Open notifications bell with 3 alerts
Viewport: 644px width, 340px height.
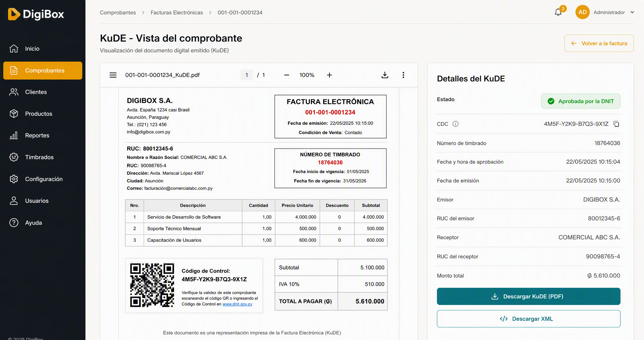[559, 12]
